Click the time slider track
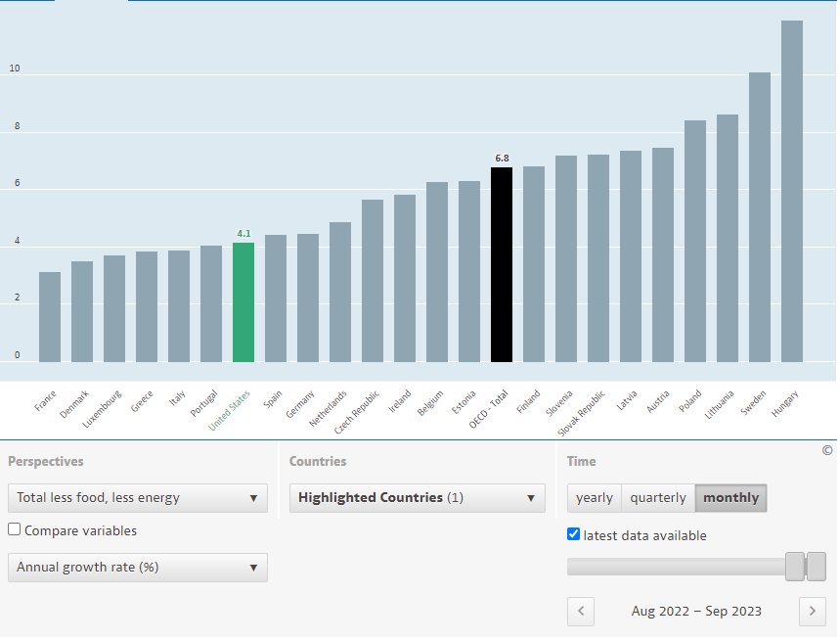This screenshot has width=840, height=641. tap(678, 568)
